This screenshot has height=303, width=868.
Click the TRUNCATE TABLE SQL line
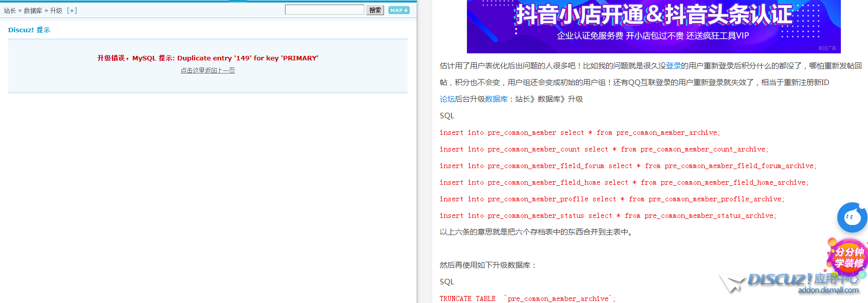click(528, 298)
